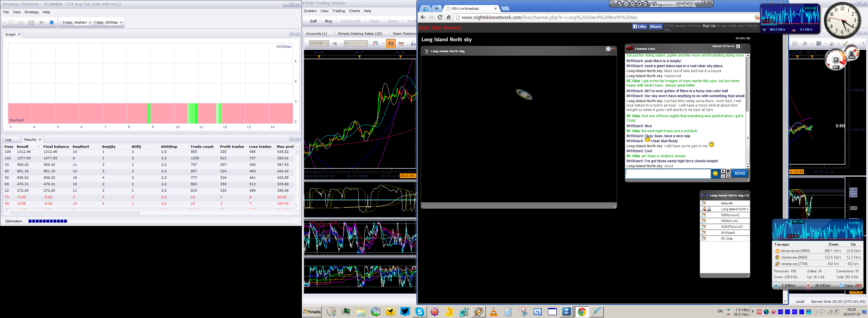Expand the H1 timeframe combo box
This screenshot has width=868, height=318.
356,43
